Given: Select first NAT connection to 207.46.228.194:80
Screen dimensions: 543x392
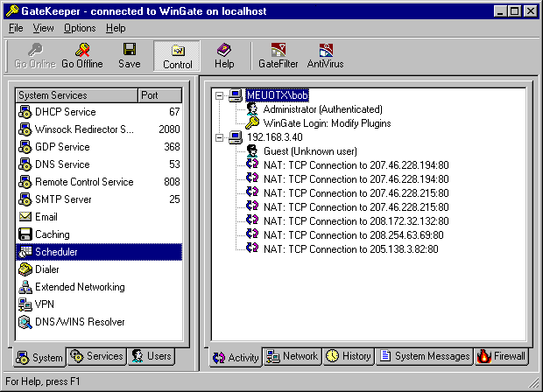Looking at the screenshot, I should pos(356,165).
